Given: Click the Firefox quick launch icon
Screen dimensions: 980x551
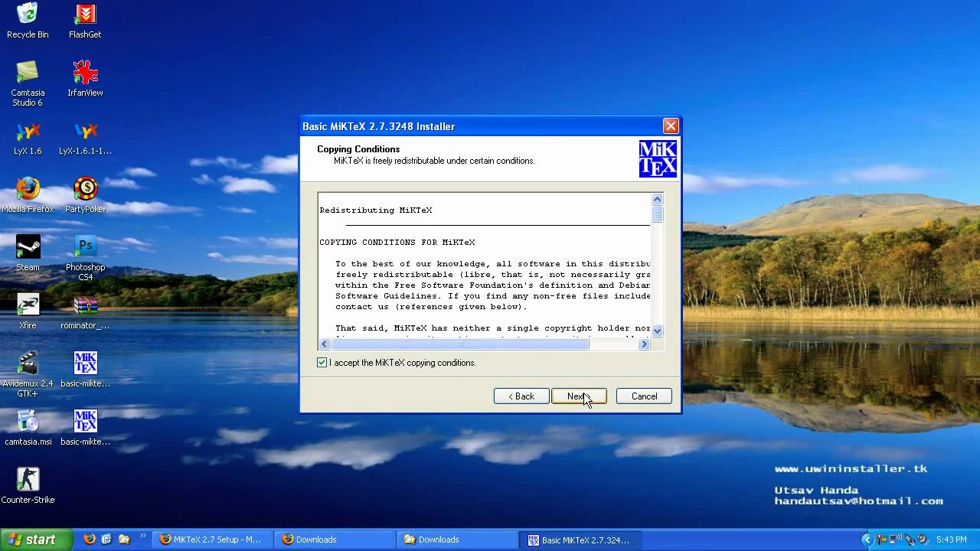Looking at the screenshot, I should 90,540.
